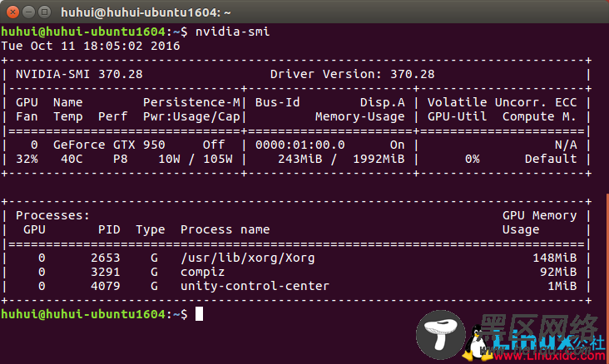
Task: Click the Persistence-M column header
Action: [191, 102]
